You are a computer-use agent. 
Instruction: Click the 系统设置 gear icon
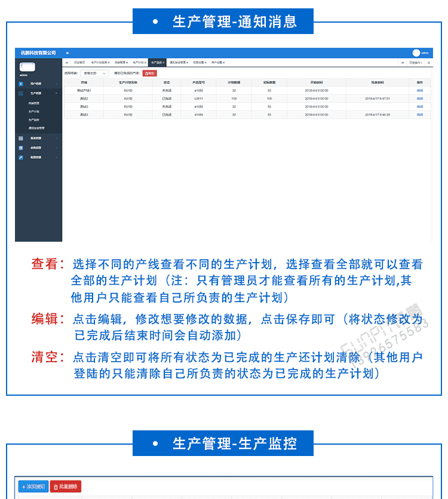20,147
